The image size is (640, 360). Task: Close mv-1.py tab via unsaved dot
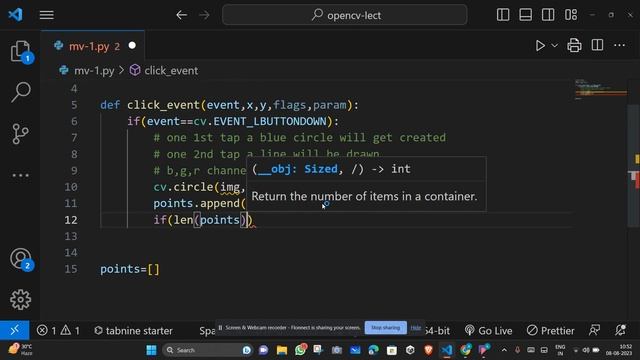point(132,46)
